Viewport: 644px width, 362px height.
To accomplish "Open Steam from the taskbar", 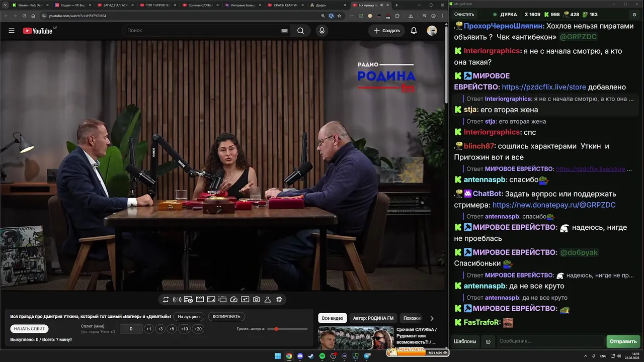I will pyautogui.click(x=311, y=356).
